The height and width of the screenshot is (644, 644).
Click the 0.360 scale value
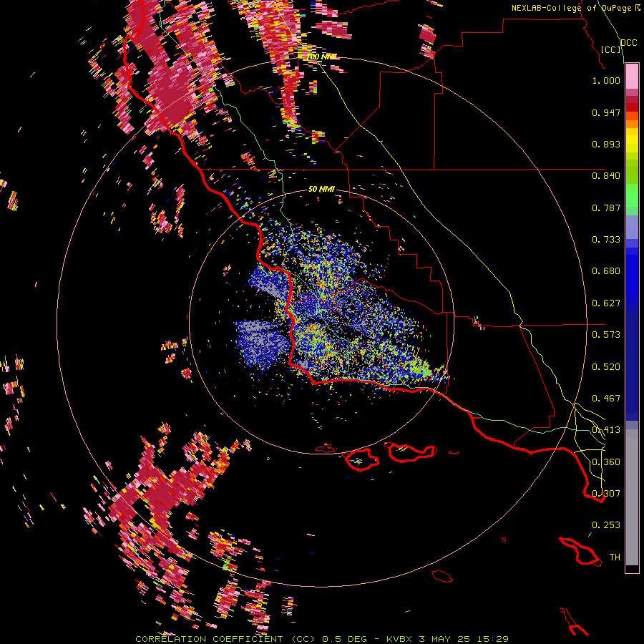(x=606, y=462)
